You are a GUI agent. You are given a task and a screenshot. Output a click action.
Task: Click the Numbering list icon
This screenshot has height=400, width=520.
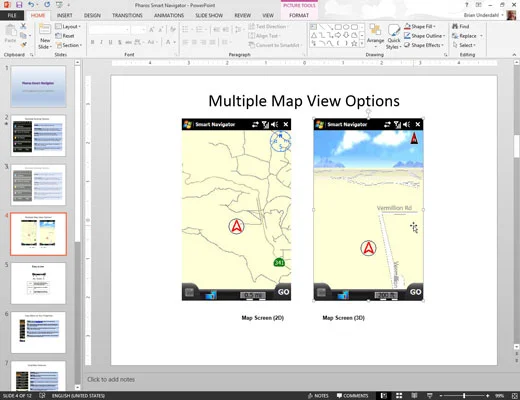[200, 30]
